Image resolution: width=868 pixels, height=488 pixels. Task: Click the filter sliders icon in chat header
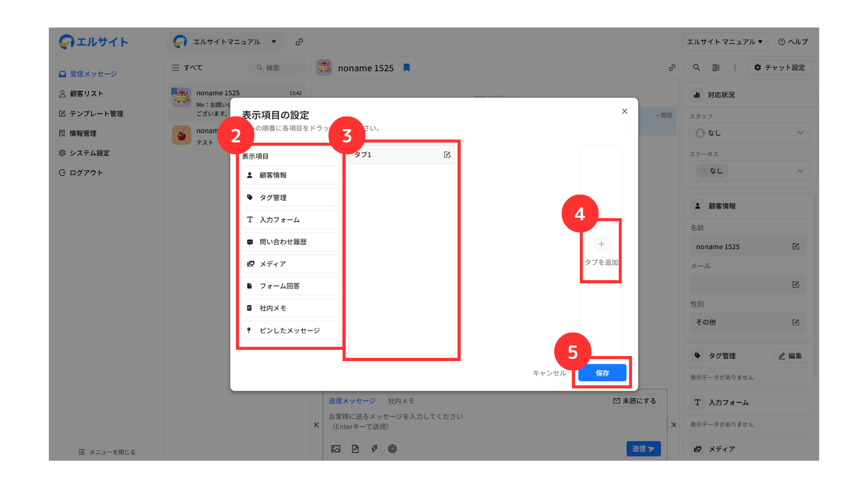pos(716,68)
